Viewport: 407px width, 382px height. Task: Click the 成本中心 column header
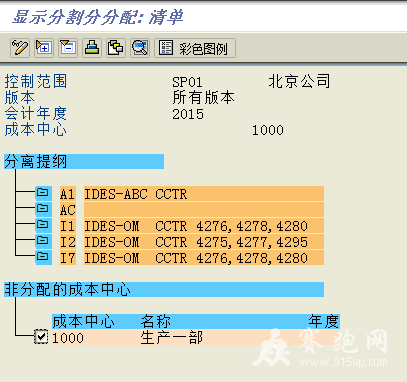[83, 322]
